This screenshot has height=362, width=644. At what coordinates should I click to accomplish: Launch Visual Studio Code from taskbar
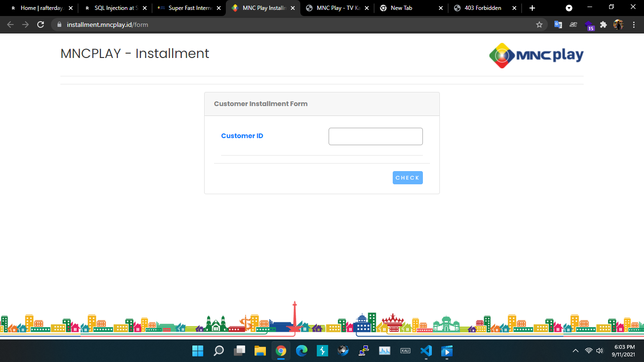tap(426, 351)
